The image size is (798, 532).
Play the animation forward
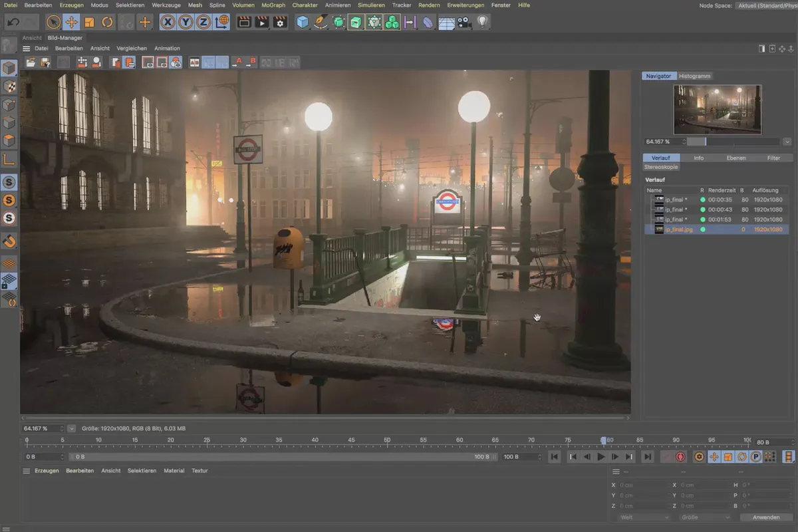coord(601,457)
